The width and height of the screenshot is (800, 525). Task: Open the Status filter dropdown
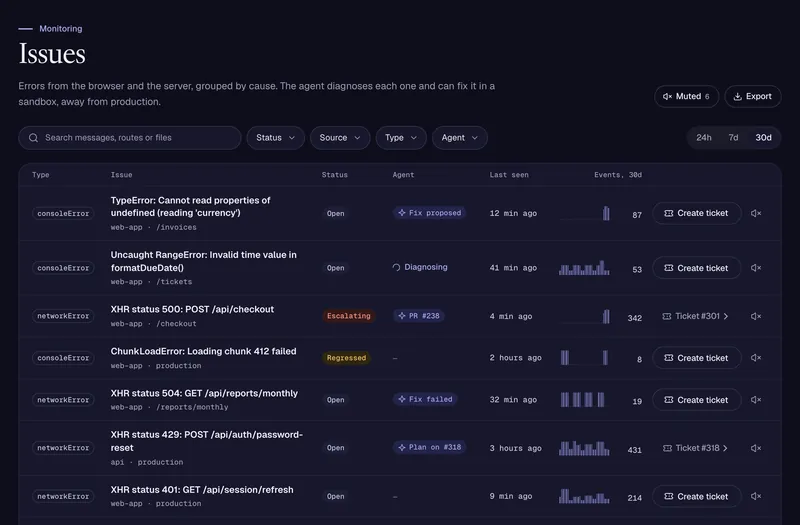(x=276, y=138)
